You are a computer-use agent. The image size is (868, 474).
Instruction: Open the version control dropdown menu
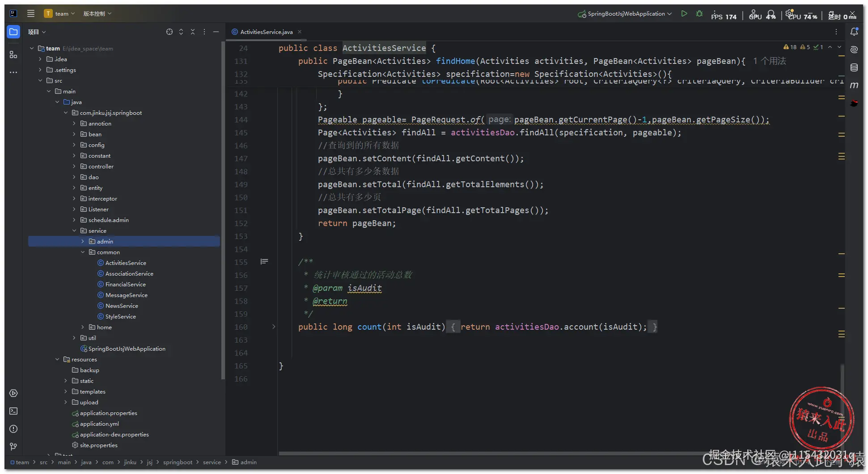(97, 13)
